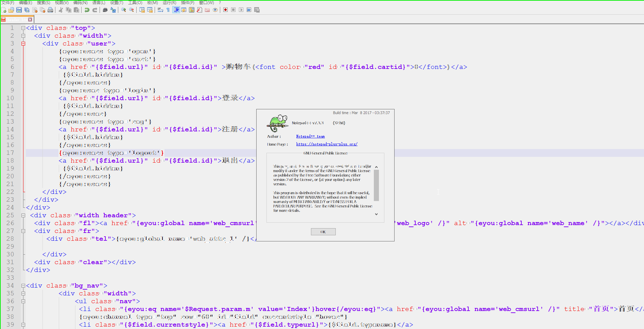The height and width of the screenshot is (329, 644).
Task: Toggle the Indent Guide toolbar button
Action: [176, 10]
